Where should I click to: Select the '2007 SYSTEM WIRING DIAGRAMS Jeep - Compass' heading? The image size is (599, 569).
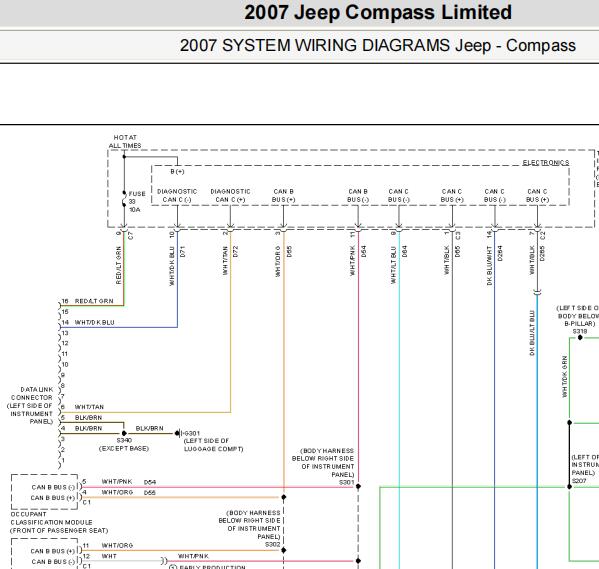378,45
